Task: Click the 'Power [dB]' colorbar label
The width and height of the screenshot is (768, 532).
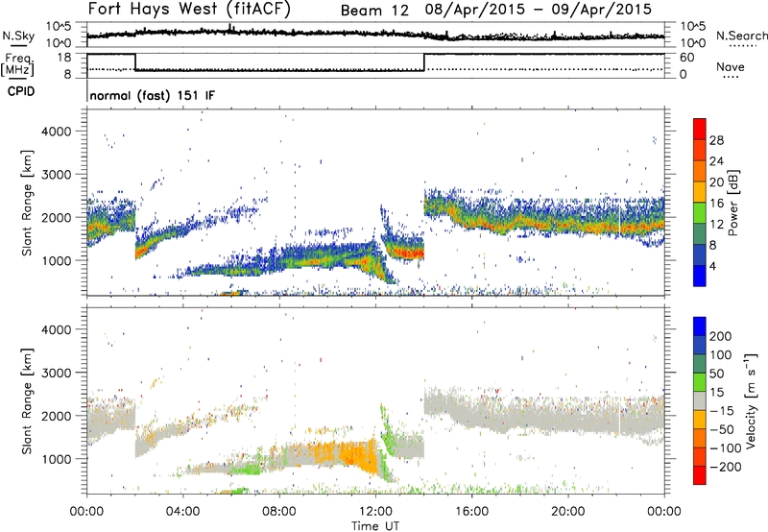Action: (732, 203)
